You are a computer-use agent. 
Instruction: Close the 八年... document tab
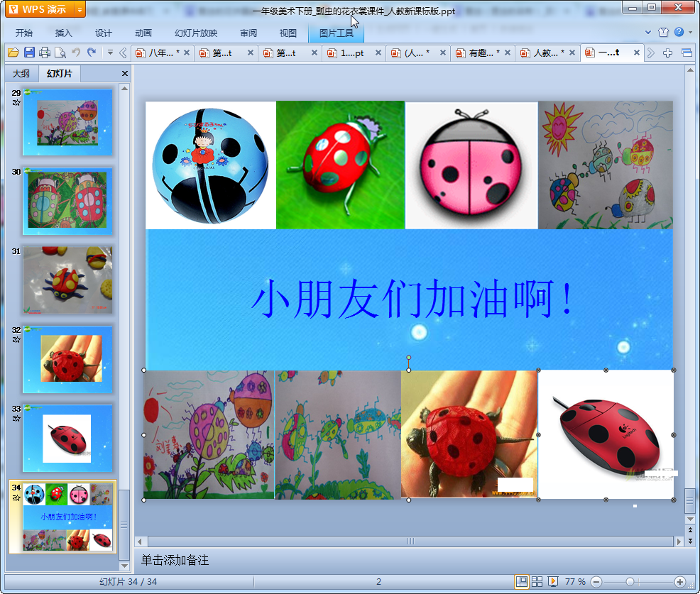click(187, 53)
